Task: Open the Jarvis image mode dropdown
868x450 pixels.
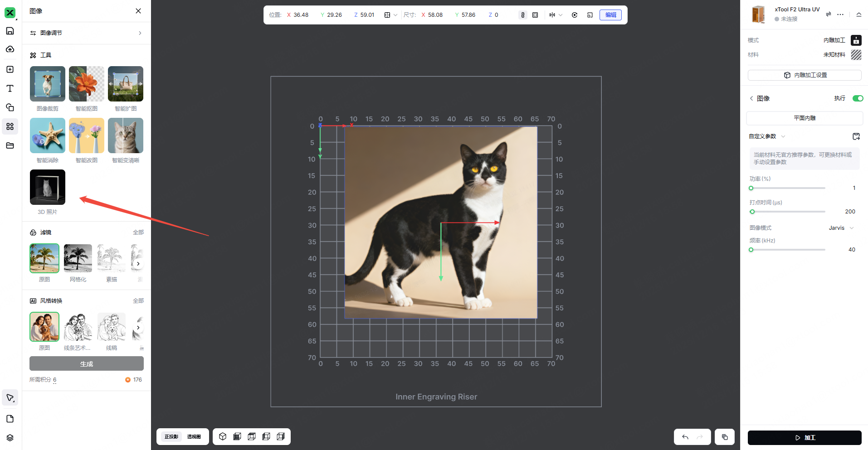Action: point(841,228)
